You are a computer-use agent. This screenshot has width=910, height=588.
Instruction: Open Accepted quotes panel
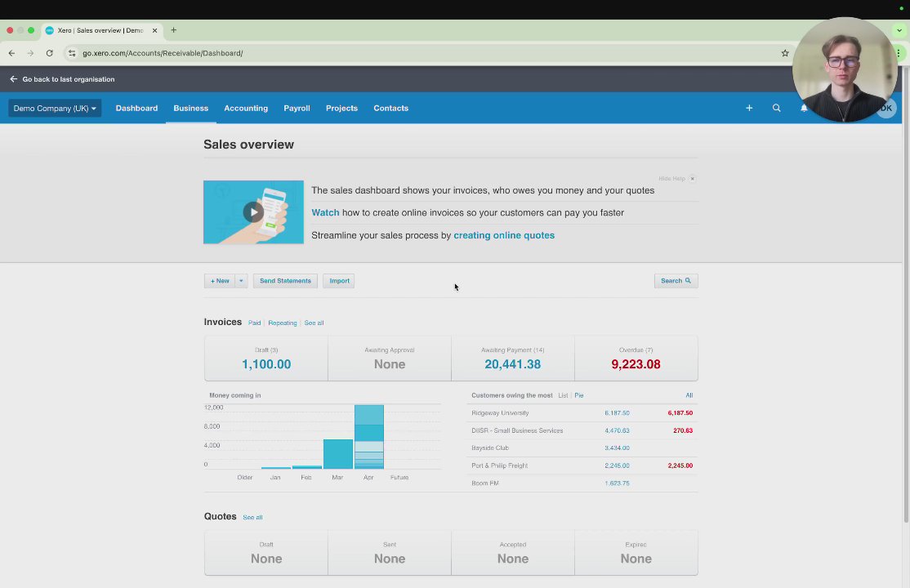(x=512, y=553)
